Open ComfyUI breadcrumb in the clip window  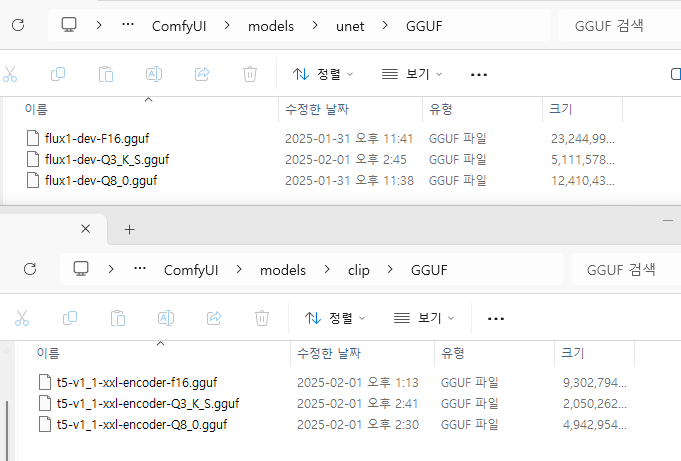coord(191,270)
